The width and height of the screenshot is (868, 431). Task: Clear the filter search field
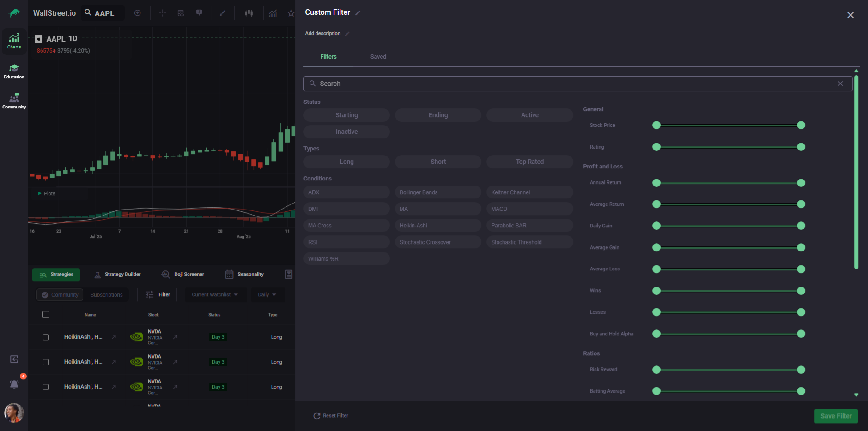pyautogui.click(x=840, y=84)
